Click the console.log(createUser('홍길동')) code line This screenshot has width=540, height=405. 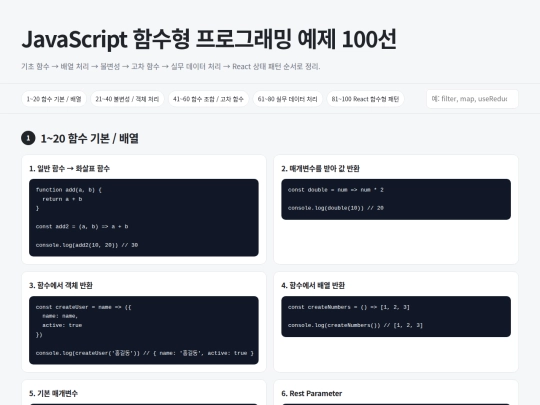pos(145,353)
